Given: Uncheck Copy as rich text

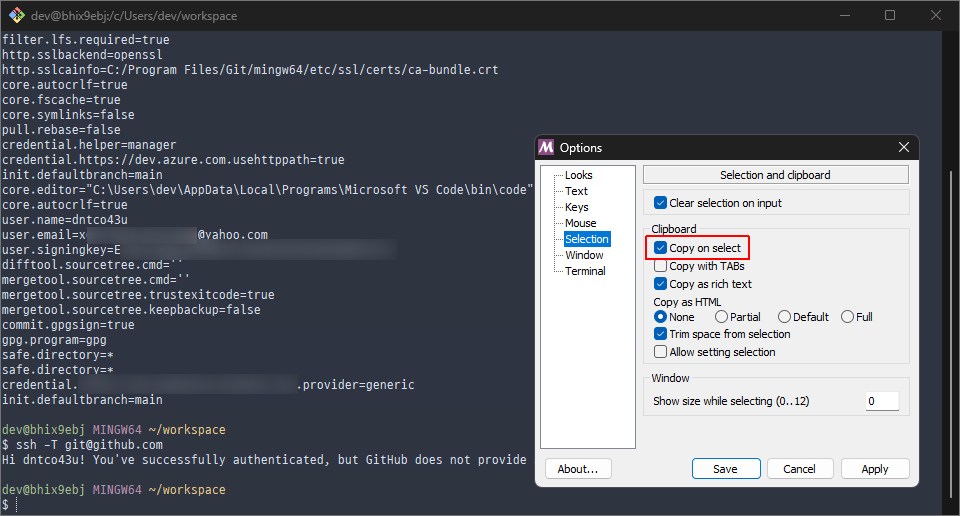Looking at the screenshot, I should 660,284.
